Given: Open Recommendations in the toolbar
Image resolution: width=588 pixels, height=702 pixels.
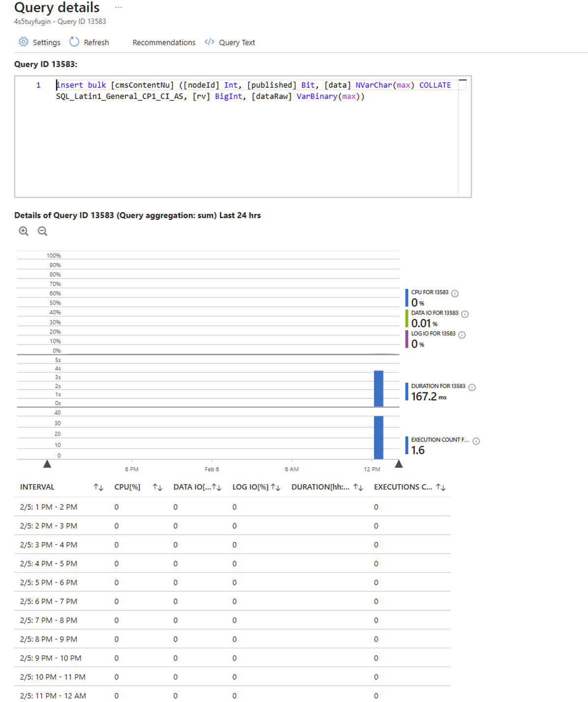Looking at the screenshot, I should (164, 43).
